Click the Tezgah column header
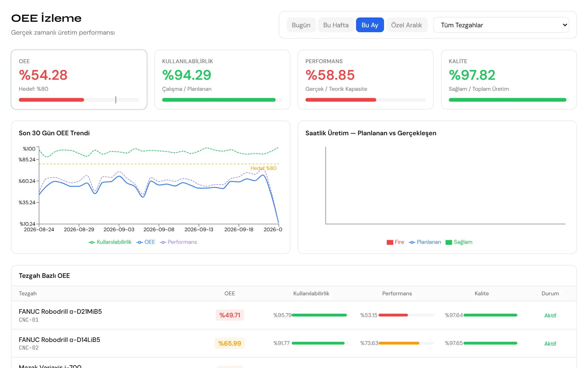 pos(28,293)
